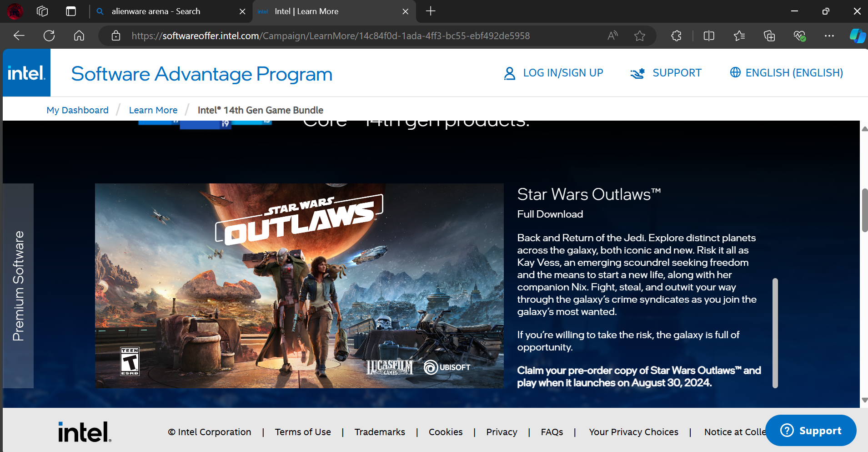Click the Star Wars Outlaws heading
868x452 pixels.
[589, 194]
